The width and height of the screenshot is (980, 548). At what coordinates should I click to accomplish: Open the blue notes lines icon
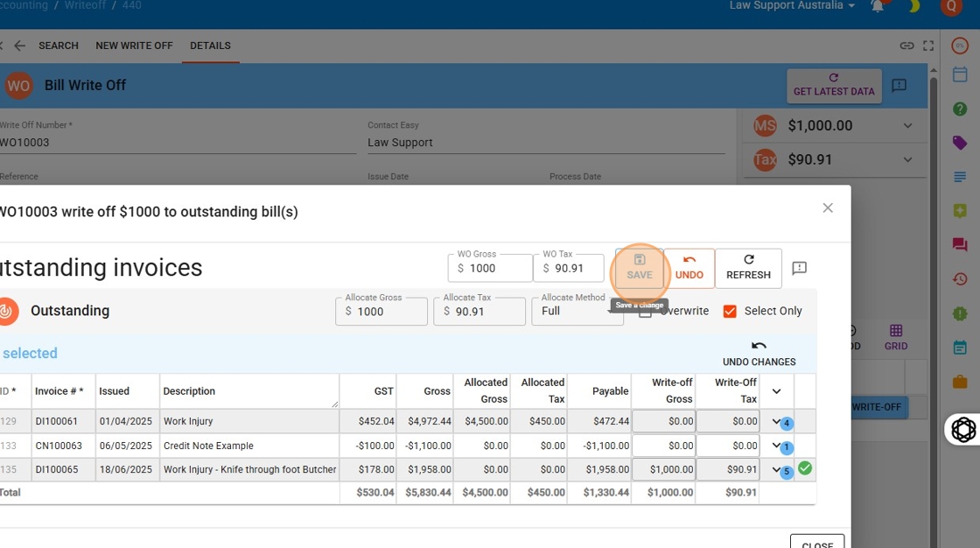960,177
